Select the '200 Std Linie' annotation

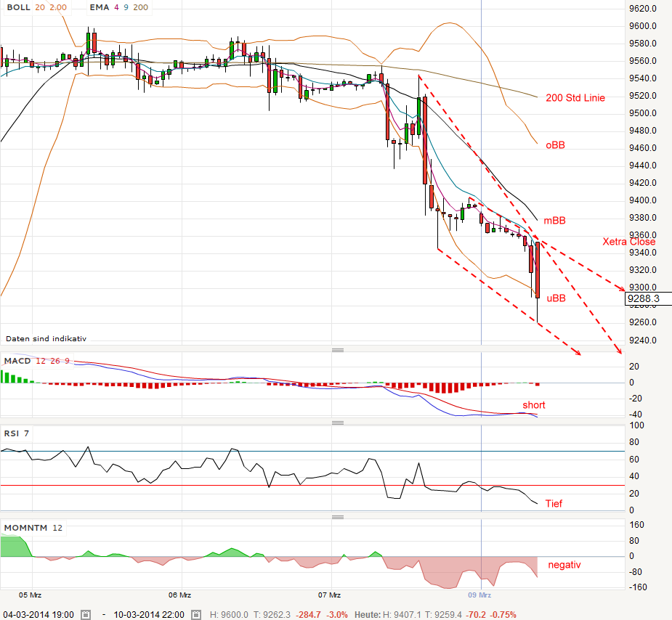click(x=575, y=98)
